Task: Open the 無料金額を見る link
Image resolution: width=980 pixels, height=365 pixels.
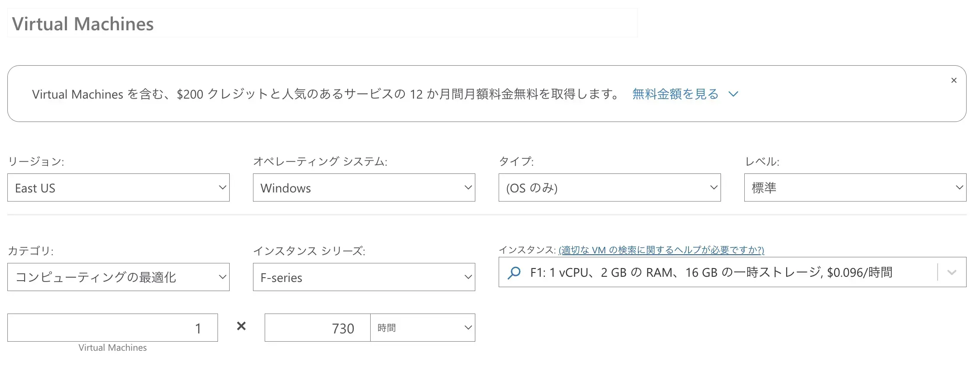Action: tap(675, 94)
